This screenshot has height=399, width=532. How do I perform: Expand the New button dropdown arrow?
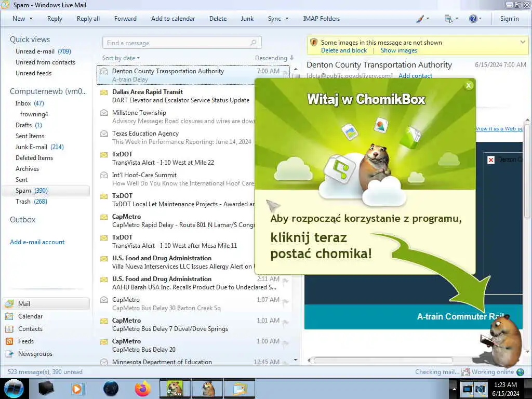[31, 19]
